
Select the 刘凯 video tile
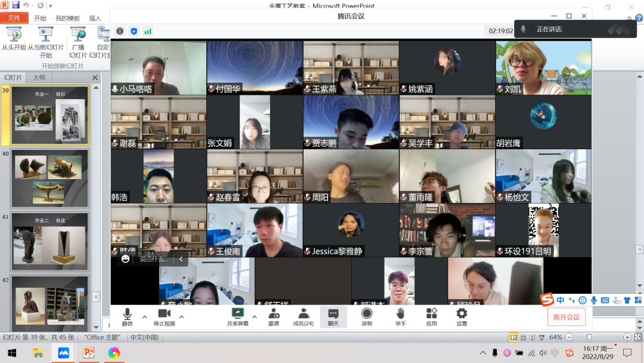[543, 68]
